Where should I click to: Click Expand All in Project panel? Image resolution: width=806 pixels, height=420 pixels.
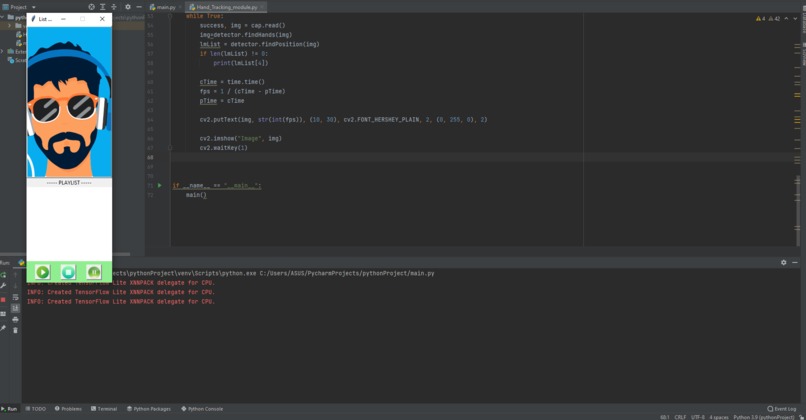pos(103,7)
